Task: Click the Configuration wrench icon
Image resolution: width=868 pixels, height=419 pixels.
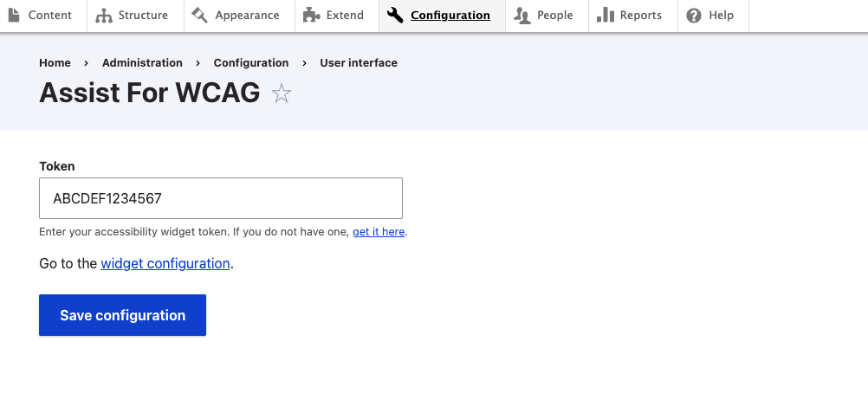Action: coord(396,16)
